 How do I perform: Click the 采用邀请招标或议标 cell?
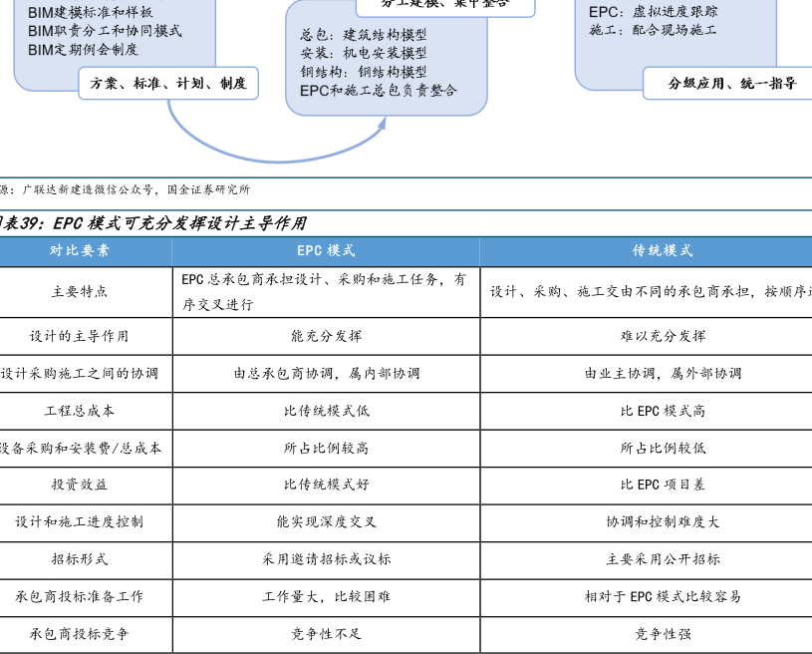(x=326, y=559)
